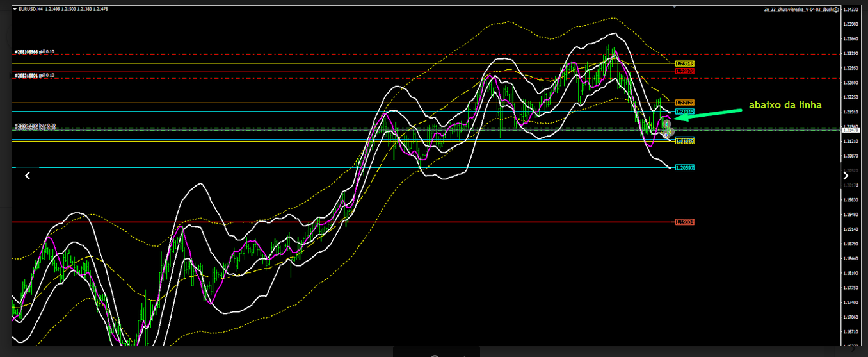The width and height of the screenshot is (868, 357).
Task: Click the smiley icon beside the expert advisor name
Action: click(x=836, y=10)
